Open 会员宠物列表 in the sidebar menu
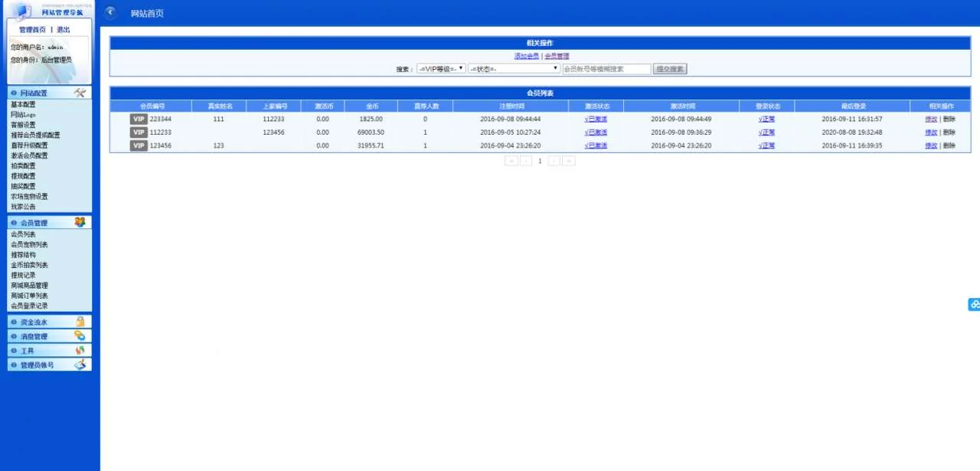This screenshot has height=471, width=980. point(29,244)
